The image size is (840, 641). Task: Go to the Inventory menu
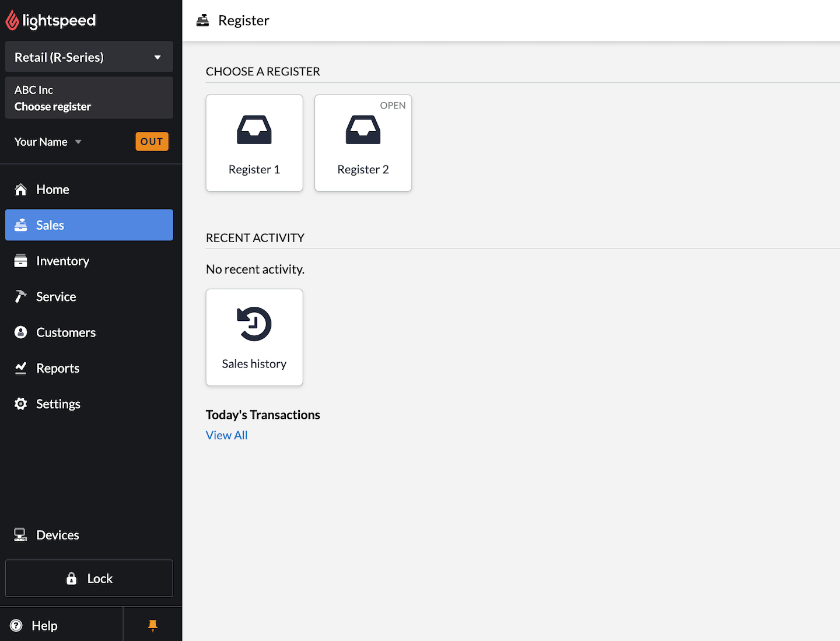[x=62, y=261]
